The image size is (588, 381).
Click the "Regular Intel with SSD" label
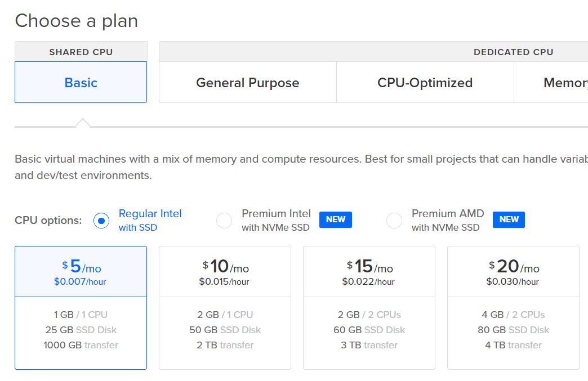(150, 220)
